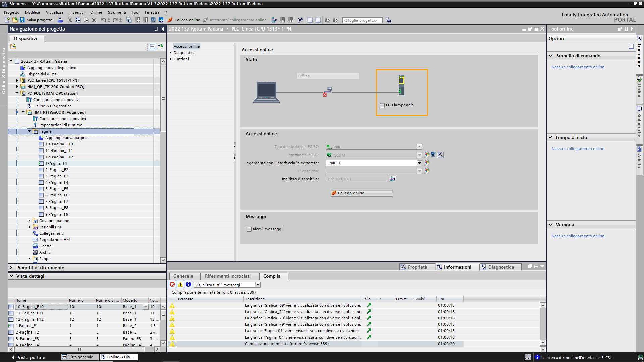Open the interface/subnet connection dropdown
The image size is (644, 362).
pyautogui.click(x=419, y=163)
